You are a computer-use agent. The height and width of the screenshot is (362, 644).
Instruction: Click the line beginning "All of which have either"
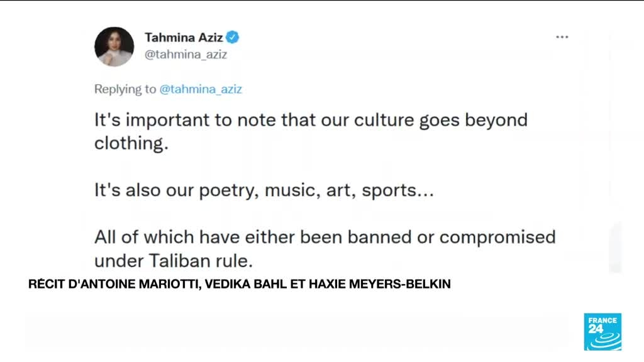pos(325,238)
